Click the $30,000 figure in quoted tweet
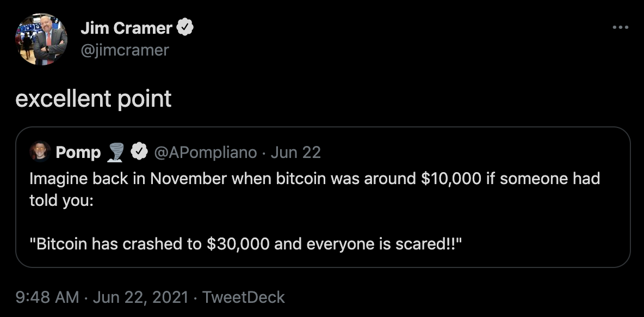 [x=238, y=243]
